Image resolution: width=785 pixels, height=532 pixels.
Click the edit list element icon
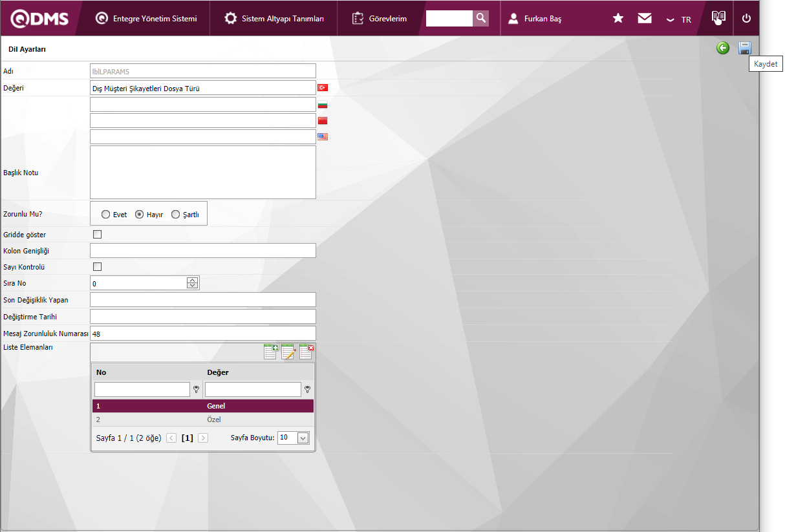coord(288,352)
